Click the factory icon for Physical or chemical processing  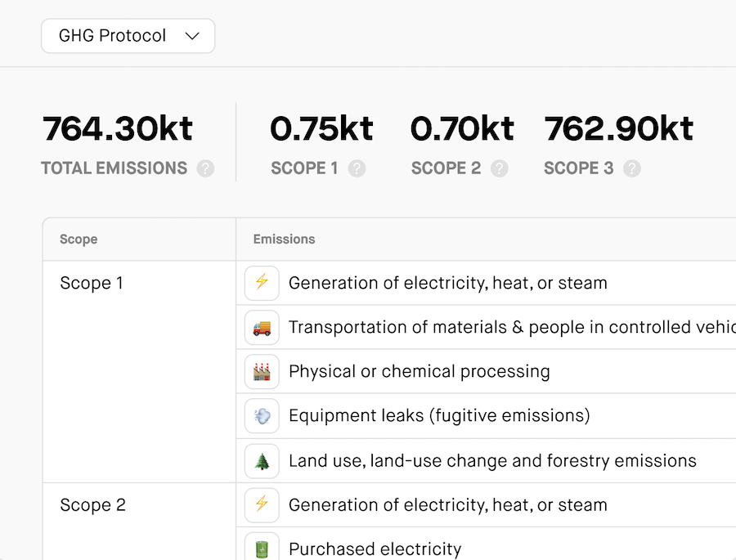(262, 371)
